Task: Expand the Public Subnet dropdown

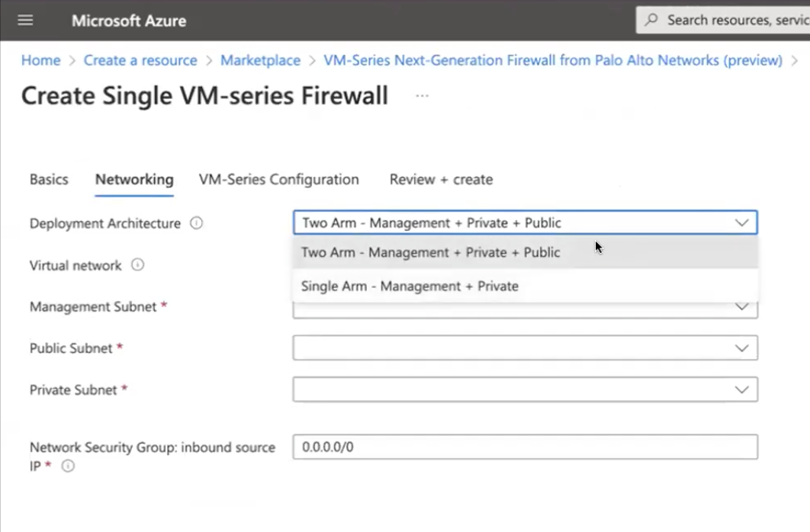Action: (x=741, y=348)
